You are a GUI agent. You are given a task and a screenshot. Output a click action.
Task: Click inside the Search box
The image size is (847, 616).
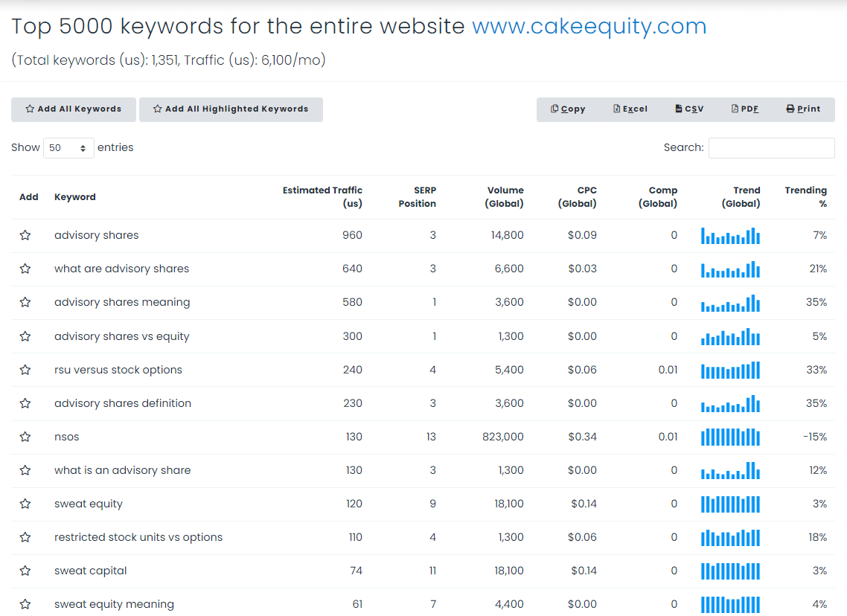771,147
